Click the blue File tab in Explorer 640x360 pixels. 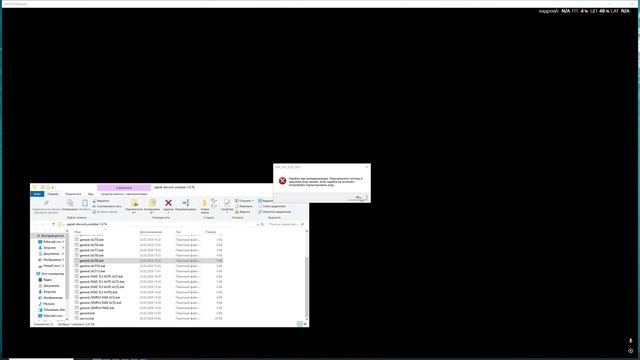37,194
